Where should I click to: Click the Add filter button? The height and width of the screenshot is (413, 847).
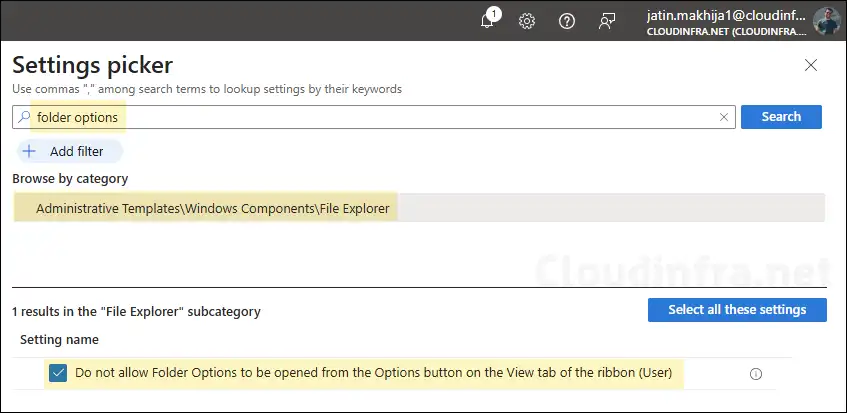point(68,152)
